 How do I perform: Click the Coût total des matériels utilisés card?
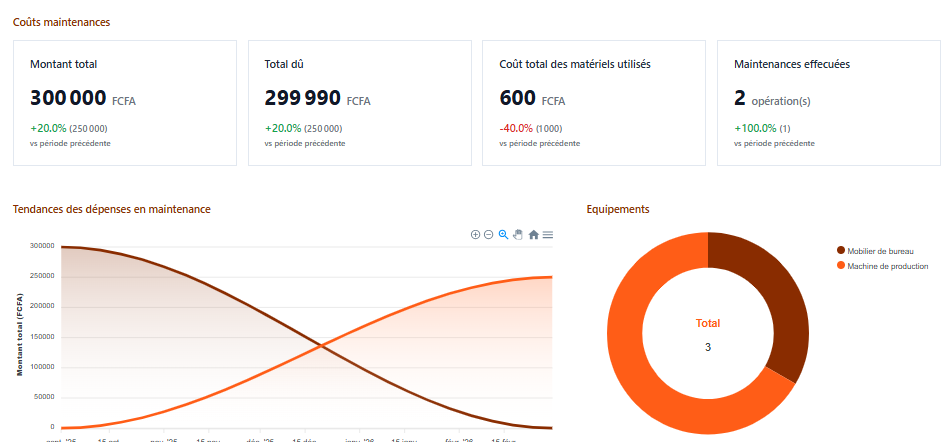(x=594, y=103)
